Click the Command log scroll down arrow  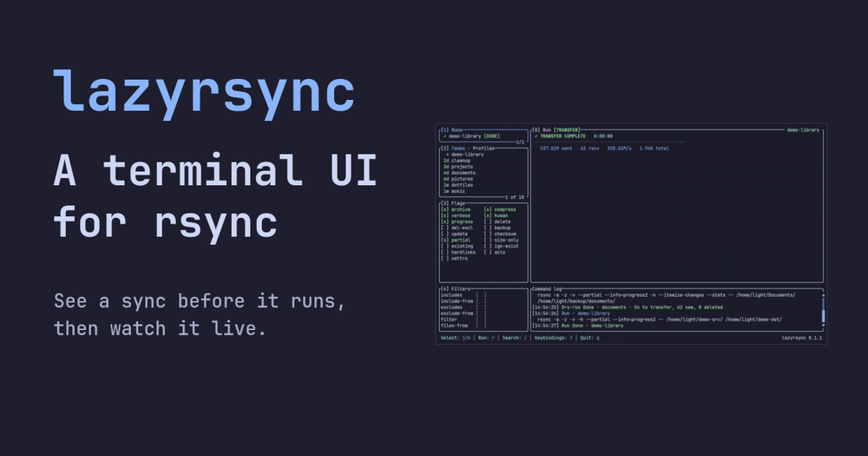click(x=823, y=326)
